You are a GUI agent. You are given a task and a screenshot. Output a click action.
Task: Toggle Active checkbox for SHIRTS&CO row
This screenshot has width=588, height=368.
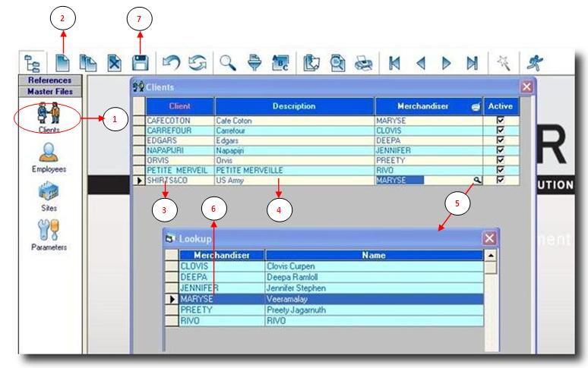499,181
